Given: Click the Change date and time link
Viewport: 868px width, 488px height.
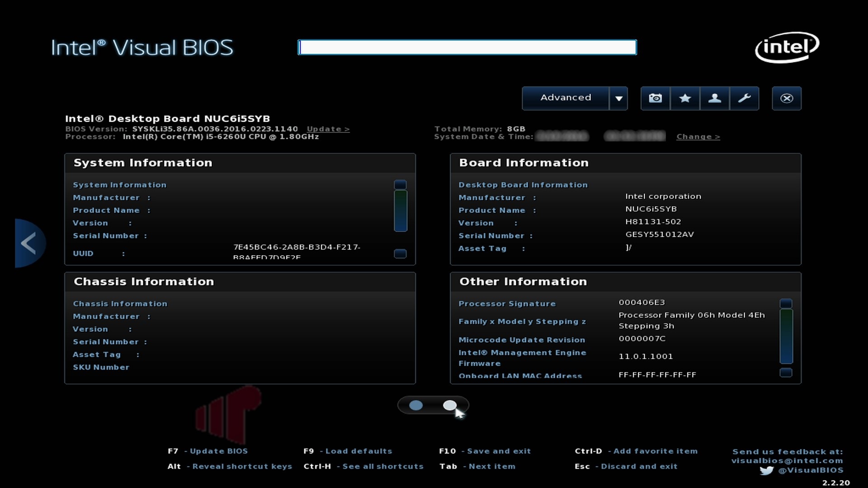Looking at the screenshot, I should (x=698, y=136).
